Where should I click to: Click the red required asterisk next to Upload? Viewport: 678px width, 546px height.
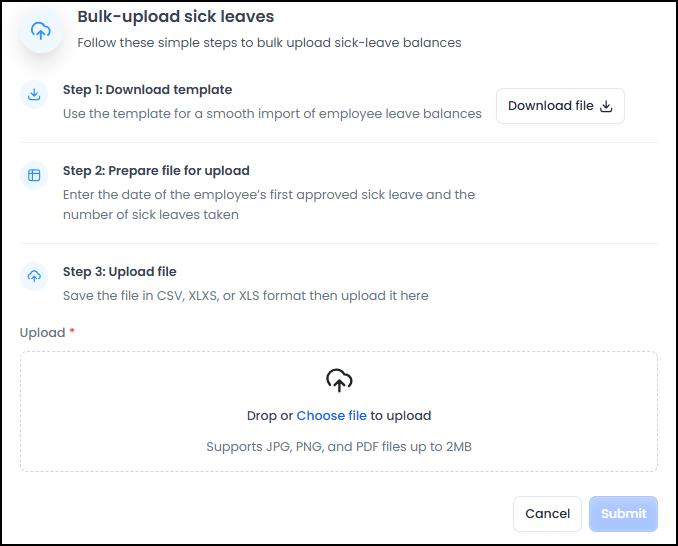pos(72,332)
